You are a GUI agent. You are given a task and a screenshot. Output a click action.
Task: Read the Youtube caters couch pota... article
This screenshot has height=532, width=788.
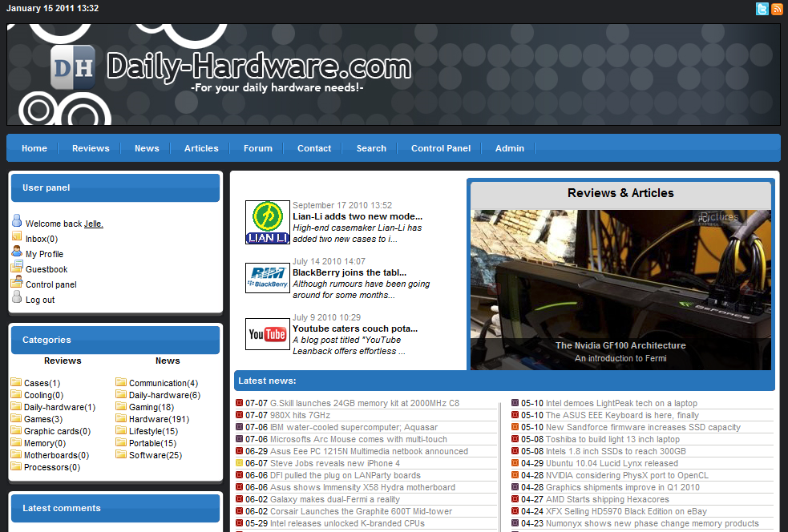click(x=355, y=328)
